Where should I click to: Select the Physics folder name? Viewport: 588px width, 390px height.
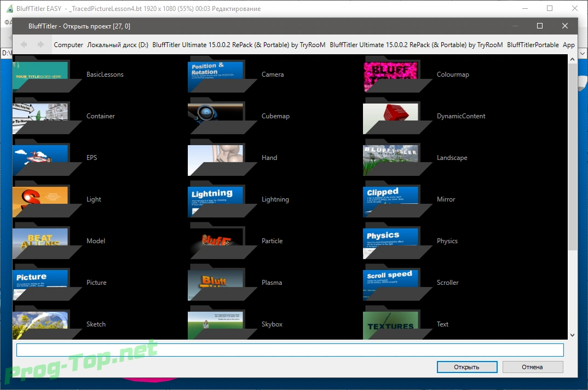447,241
